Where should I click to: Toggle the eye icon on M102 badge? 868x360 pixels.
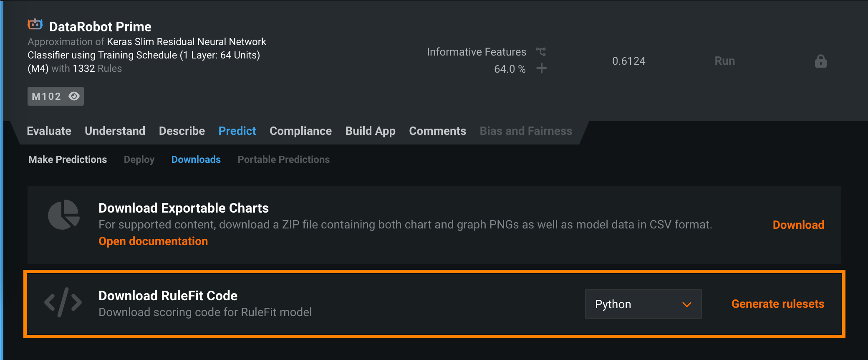click(x=74, y=96)
